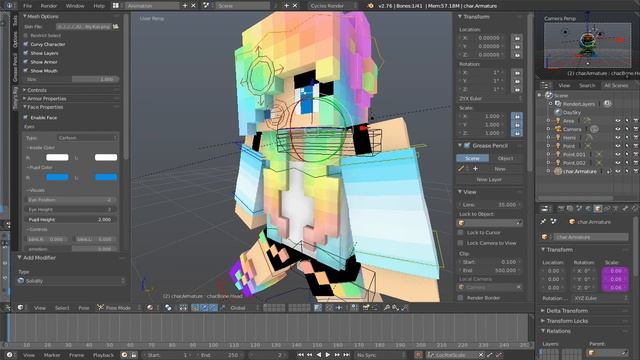Open properties editor type icon
The height and width of the screenshot is (360, 640).
545,209
